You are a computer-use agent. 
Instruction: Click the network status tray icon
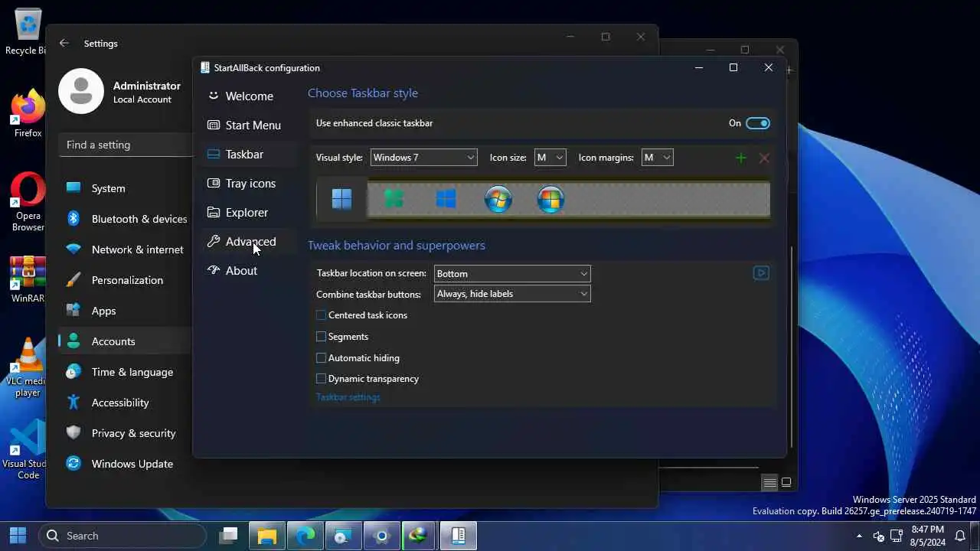[x=897, y=536]
